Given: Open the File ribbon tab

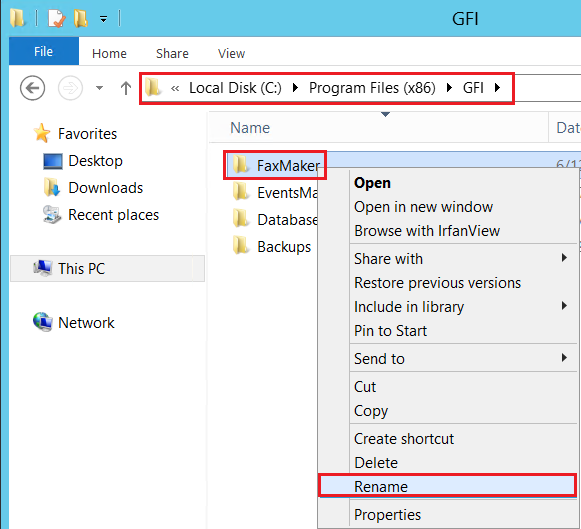Looking at the screenshot, I should tap(44, 51).
